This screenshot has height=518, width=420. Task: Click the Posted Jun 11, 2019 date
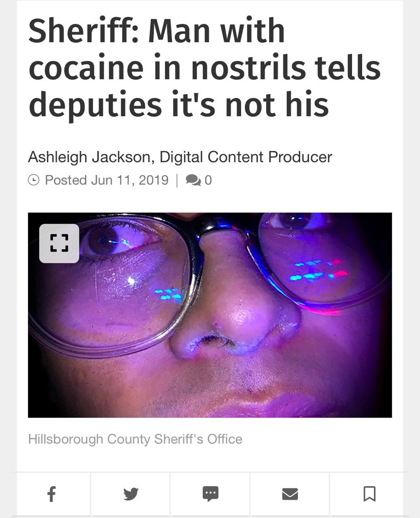click(107, 180)
